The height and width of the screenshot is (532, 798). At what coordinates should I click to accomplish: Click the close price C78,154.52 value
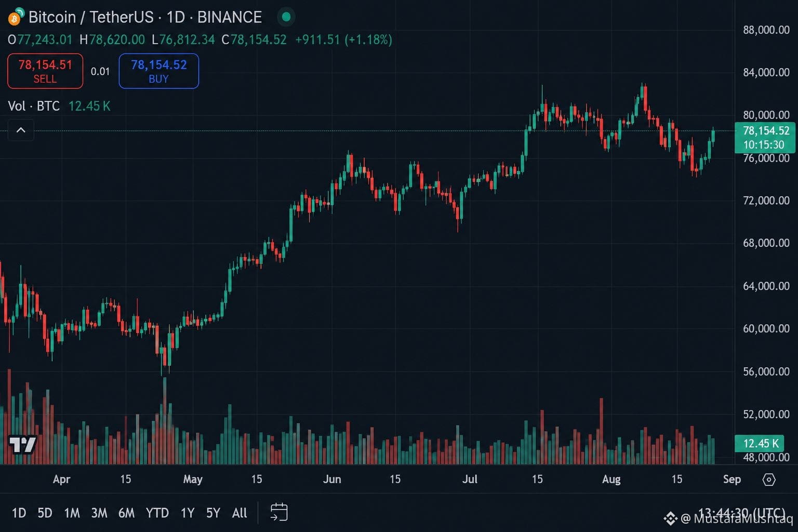(x=254, y=39)
